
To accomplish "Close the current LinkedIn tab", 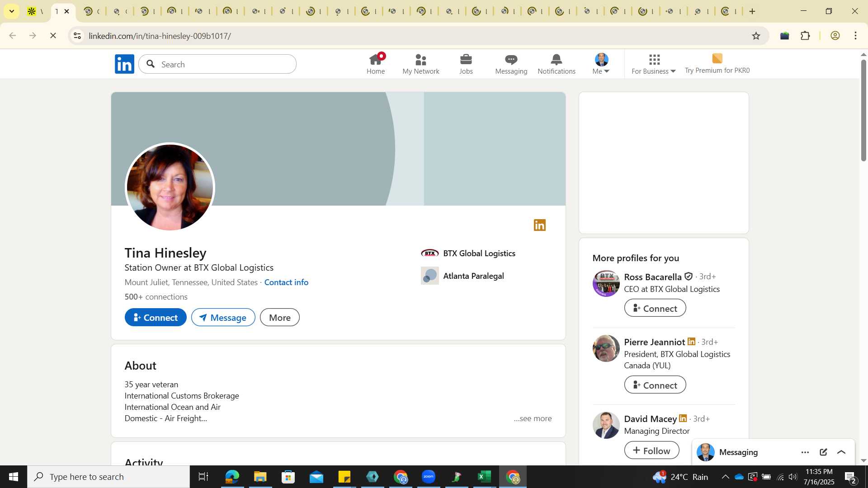I will [x=67, y=11].
